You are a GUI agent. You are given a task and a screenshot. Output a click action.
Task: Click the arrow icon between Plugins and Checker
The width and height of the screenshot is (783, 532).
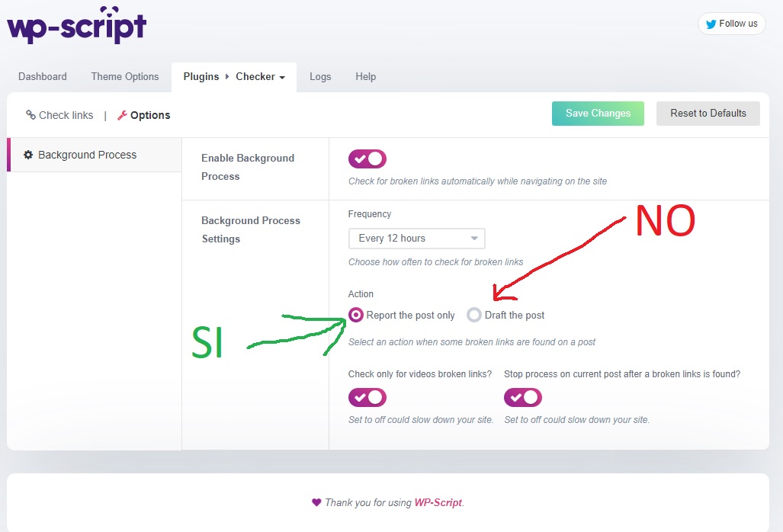click(227, 76)
